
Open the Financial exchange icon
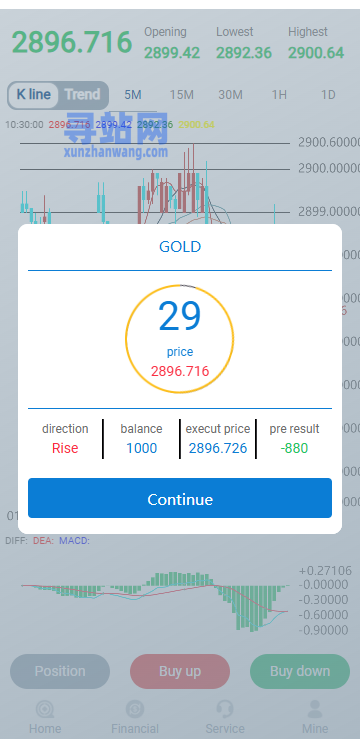[x=135, y=709]
